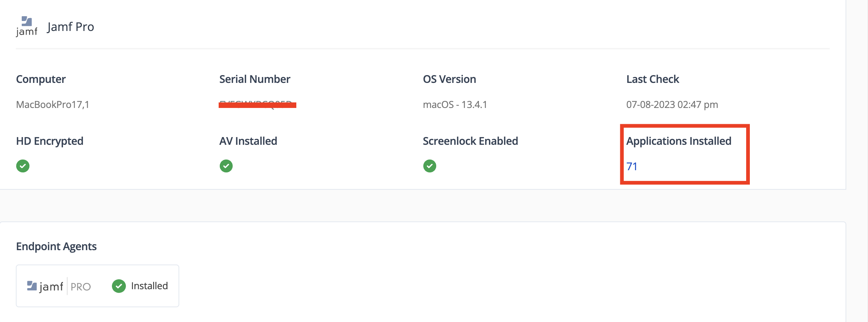This screenshot has height=322, width=868.
Task: Click the Screenlock Enabled green checkmark
Action: (x=430, y=166)
